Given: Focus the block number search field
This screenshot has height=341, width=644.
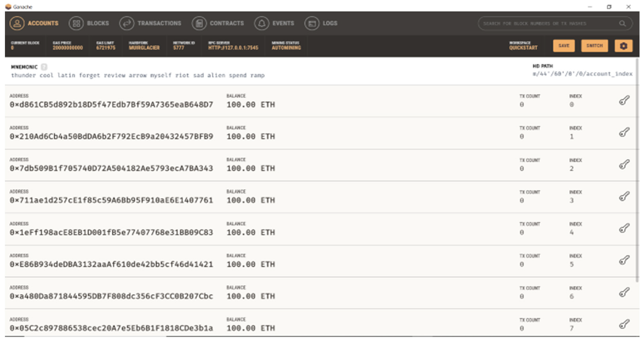Looking at the screenshot, I should pos(548,23).
